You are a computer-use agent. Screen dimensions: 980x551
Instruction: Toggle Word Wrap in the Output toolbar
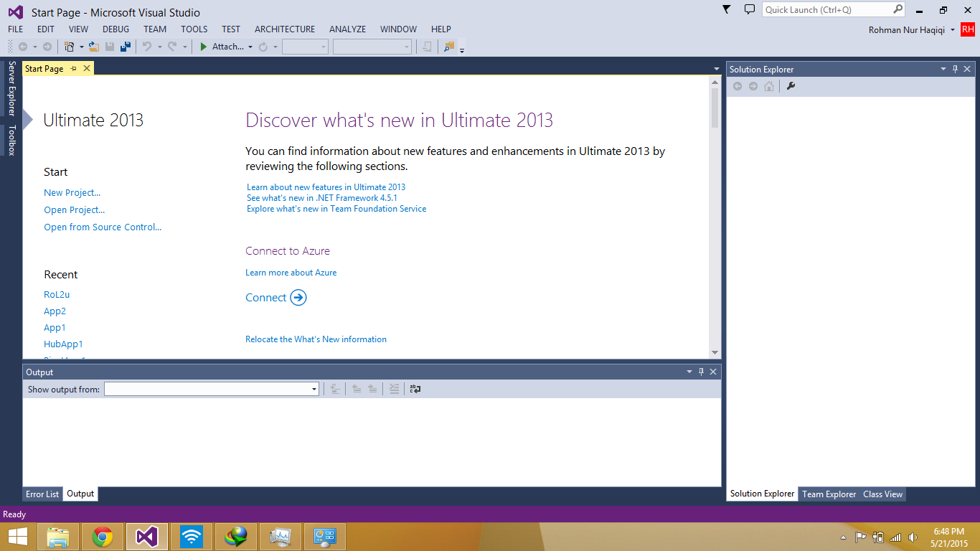point(415,389)
